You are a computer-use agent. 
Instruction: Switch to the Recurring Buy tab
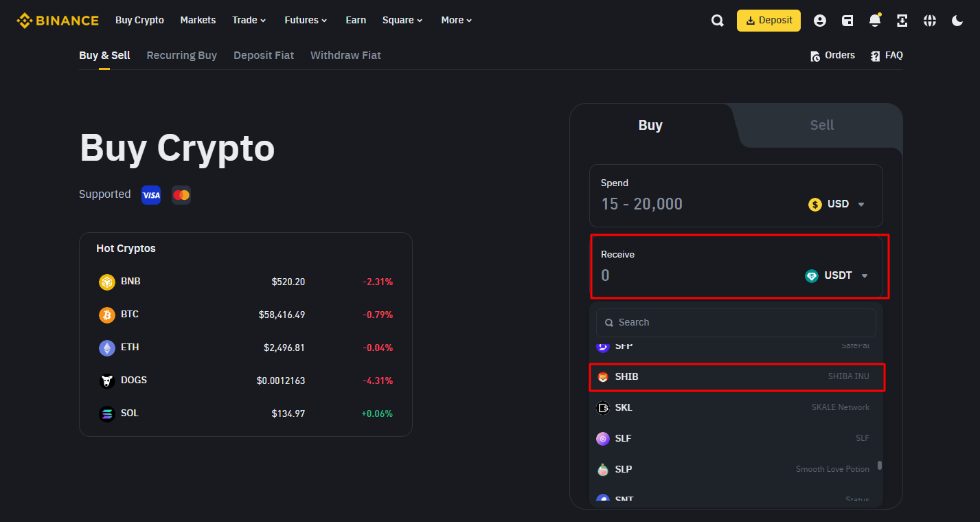pos(182,56)
